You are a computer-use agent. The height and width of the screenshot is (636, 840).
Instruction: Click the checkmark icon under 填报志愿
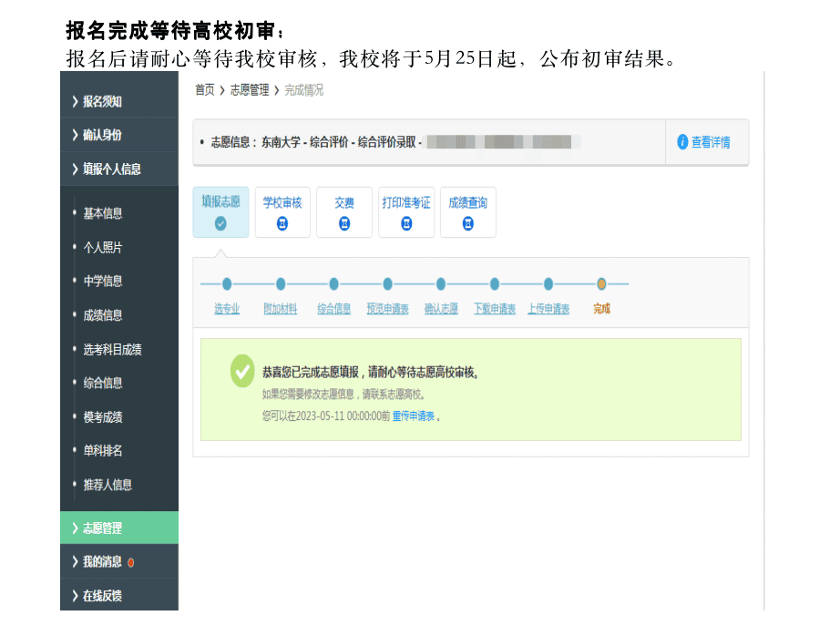[220, 224]
